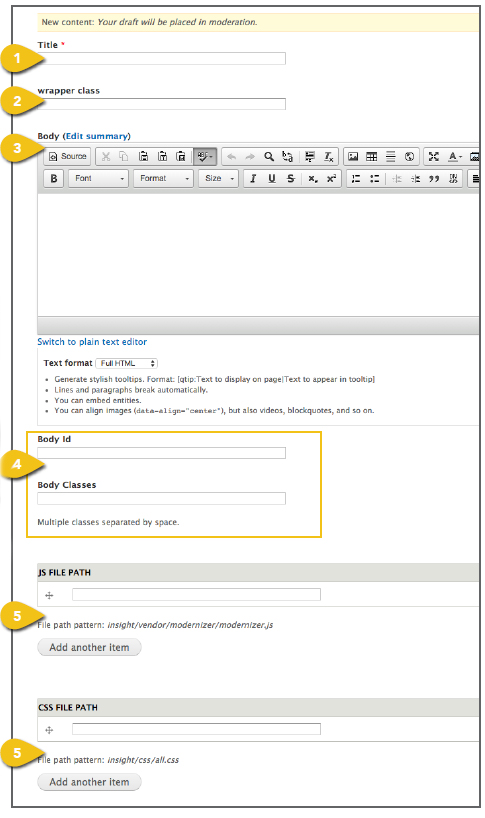This screenshot has width=485, height=818.
Task: Click Paste as plain text icon
Action: 162,157
